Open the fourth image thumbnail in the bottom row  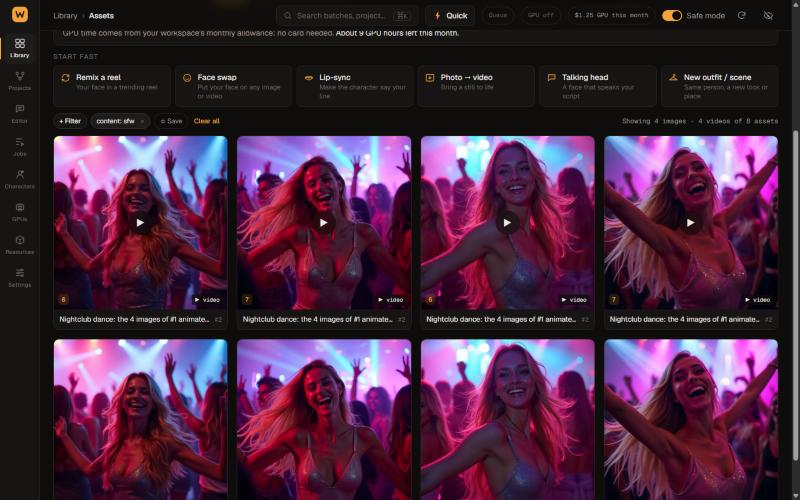(691, 419)
